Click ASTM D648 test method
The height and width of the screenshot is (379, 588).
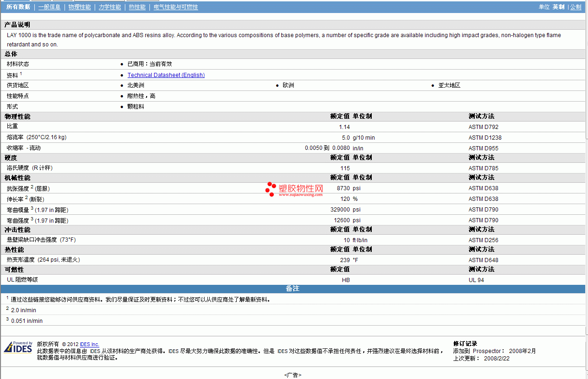[x=484, y=260]
